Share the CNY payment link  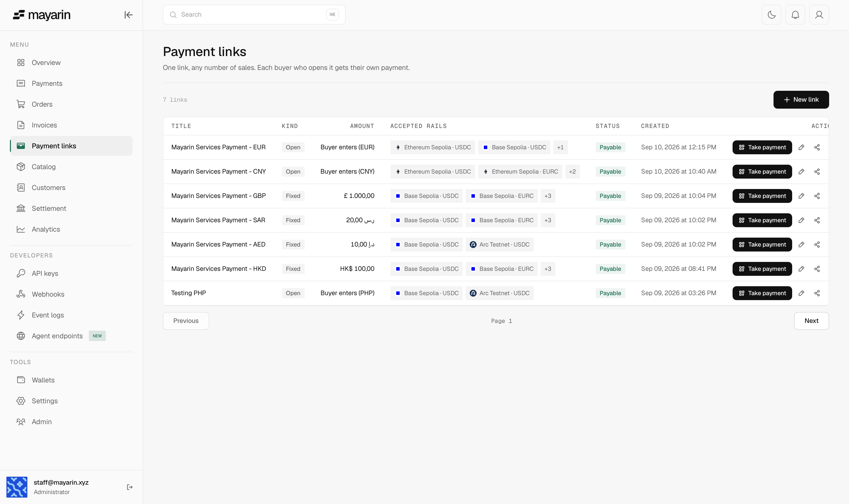click(x=817, y=171)
